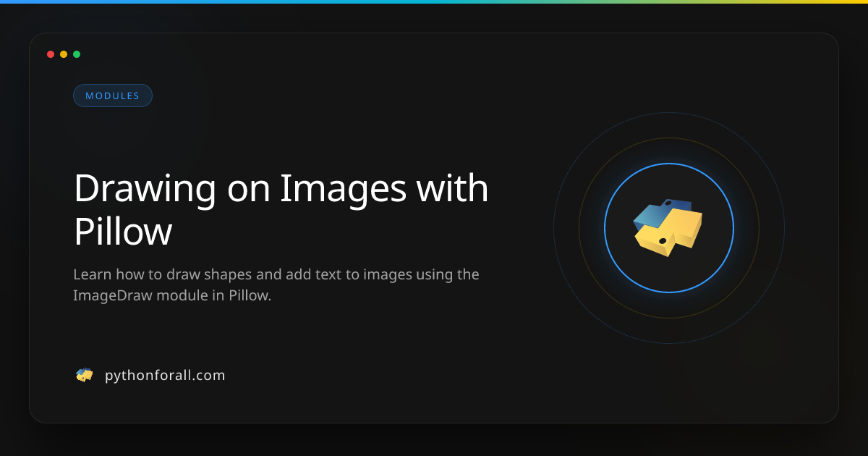Screen dimensions: 868x456
Task: Open the MODULES category badge
Action: click(113, 96)
